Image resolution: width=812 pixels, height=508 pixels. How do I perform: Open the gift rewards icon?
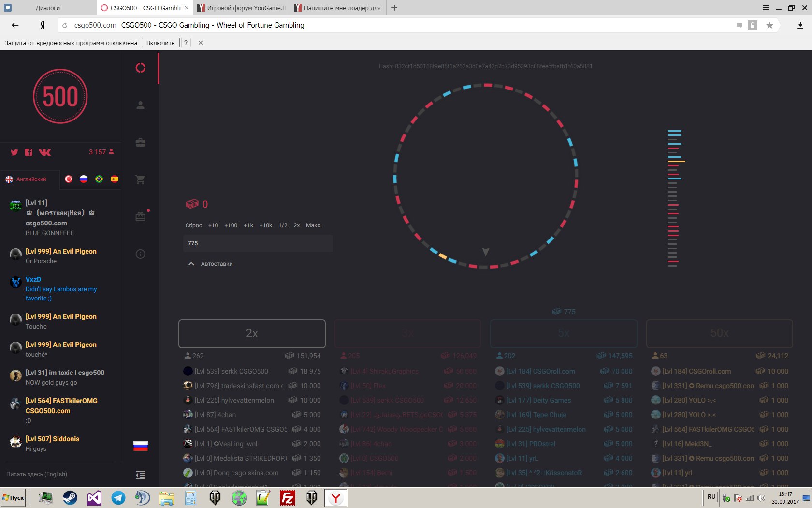tap(140, 216)
